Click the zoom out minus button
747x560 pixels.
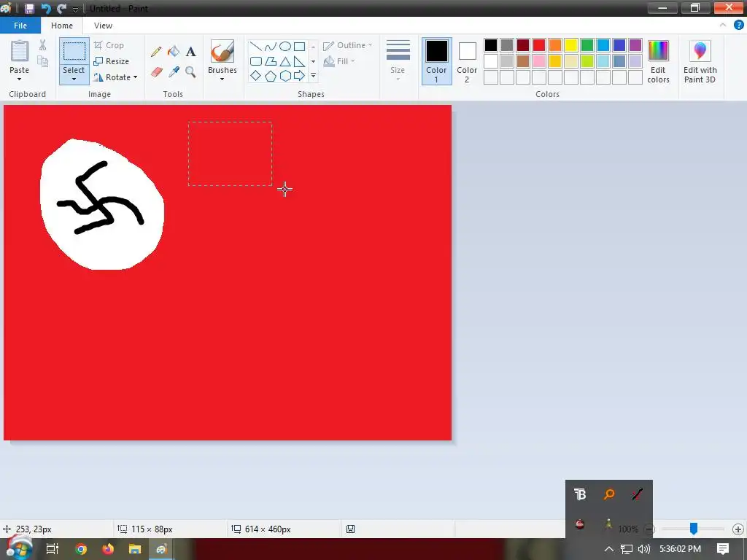click(x=649, y=529)
